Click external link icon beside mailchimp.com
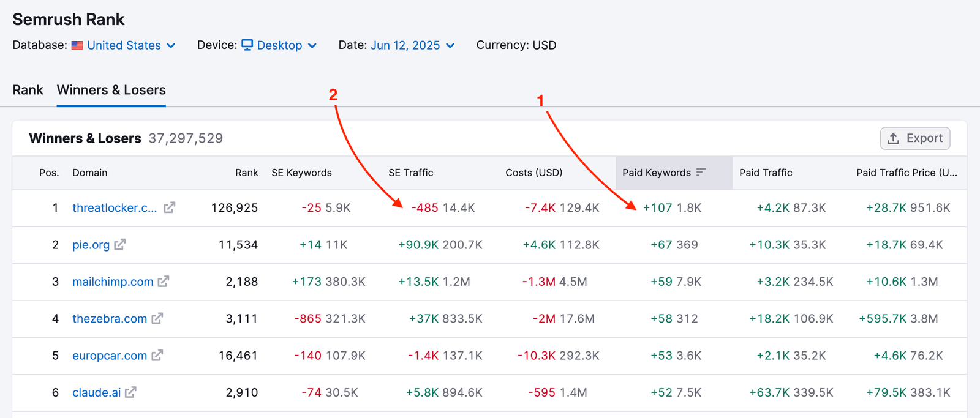 [x=164, y=282]
